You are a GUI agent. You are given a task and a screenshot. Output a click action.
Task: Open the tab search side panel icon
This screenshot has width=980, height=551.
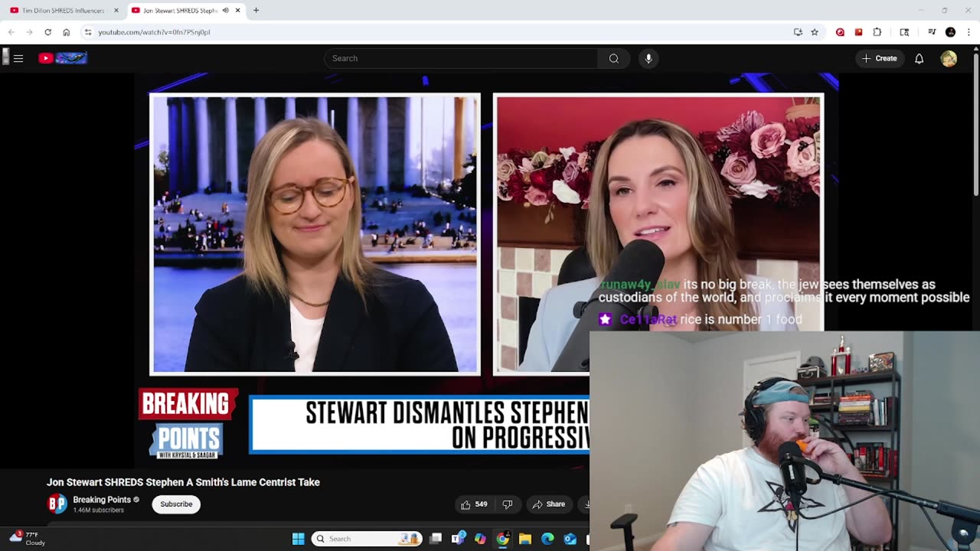click(x=904, y=32)
